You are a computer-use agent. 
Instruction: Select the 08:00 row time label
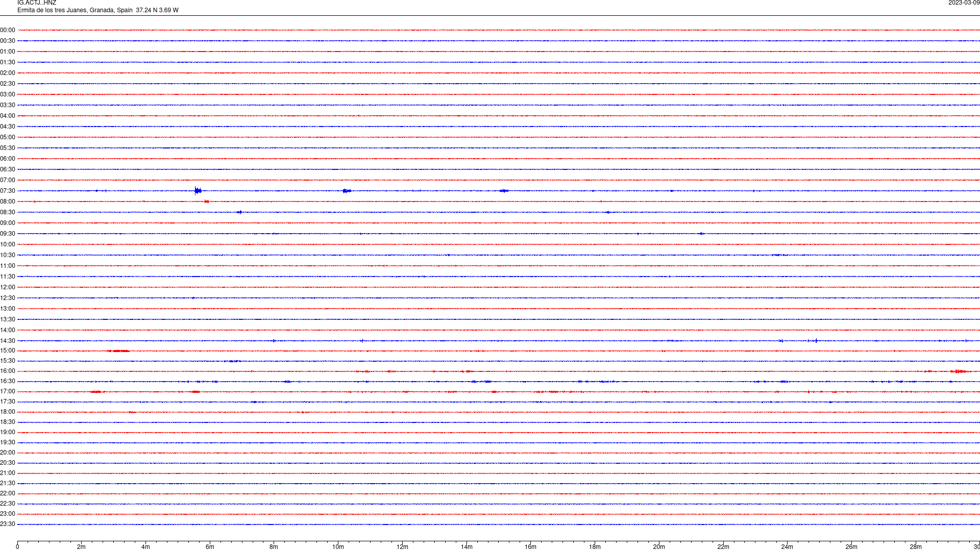coord(8,202)
